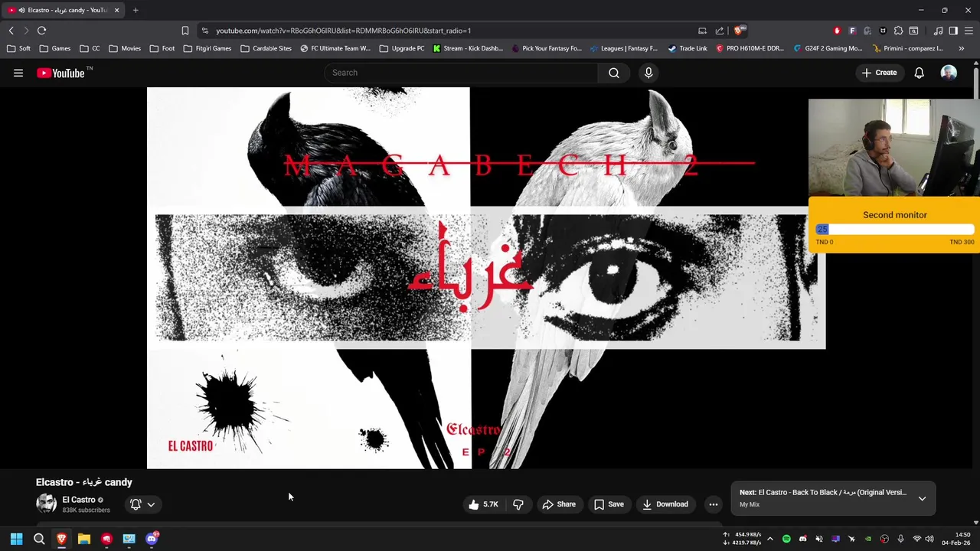980x551 pixels.
Task: Click the Create button
Action: (879, 73)
